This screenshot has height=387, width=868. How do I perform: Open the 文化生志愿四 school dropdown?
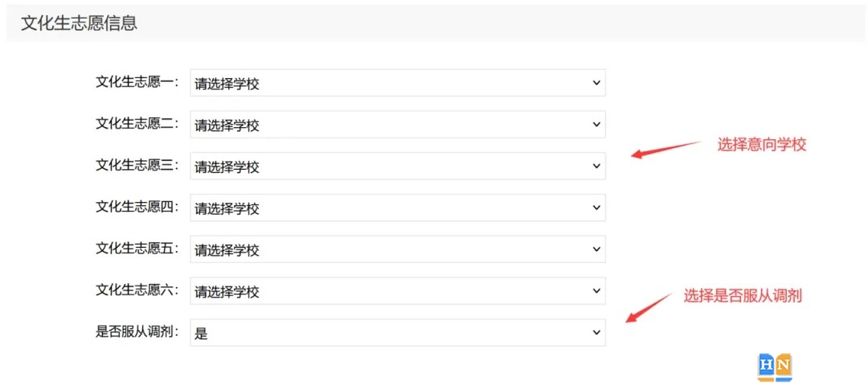pyautogui.click(x=398, y=208)
